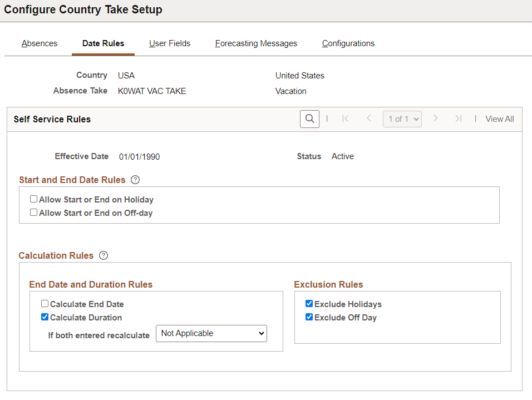The image size is (532, 400).
Task: Jump to the last Self Service Rules row
Action: (x=459, y=118)
